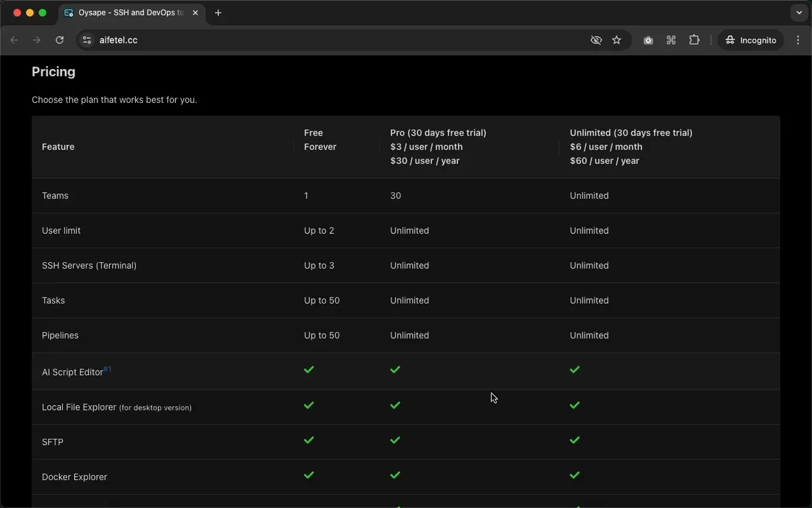Image resolution: width=812 pixels, height=508 pixels.
Task: Expand the tab search dropdown arrow
Action: (798, 13)
